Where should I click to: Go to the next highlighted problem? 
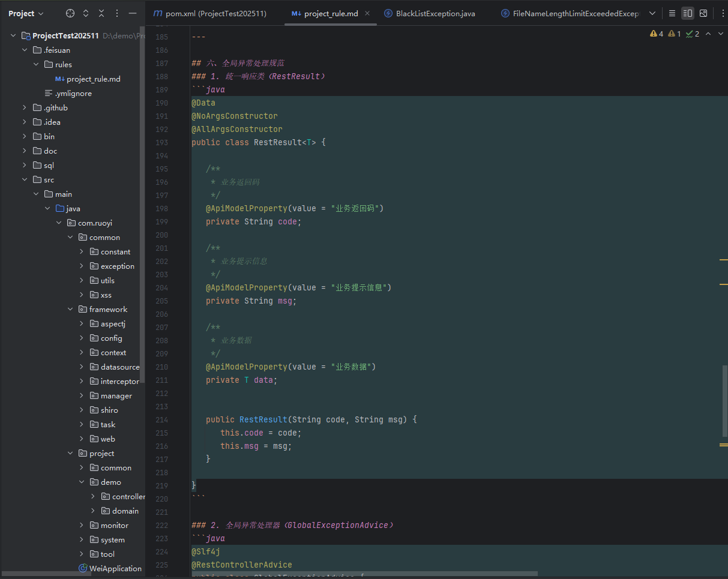pyautogui.click(x=721, y=34)
